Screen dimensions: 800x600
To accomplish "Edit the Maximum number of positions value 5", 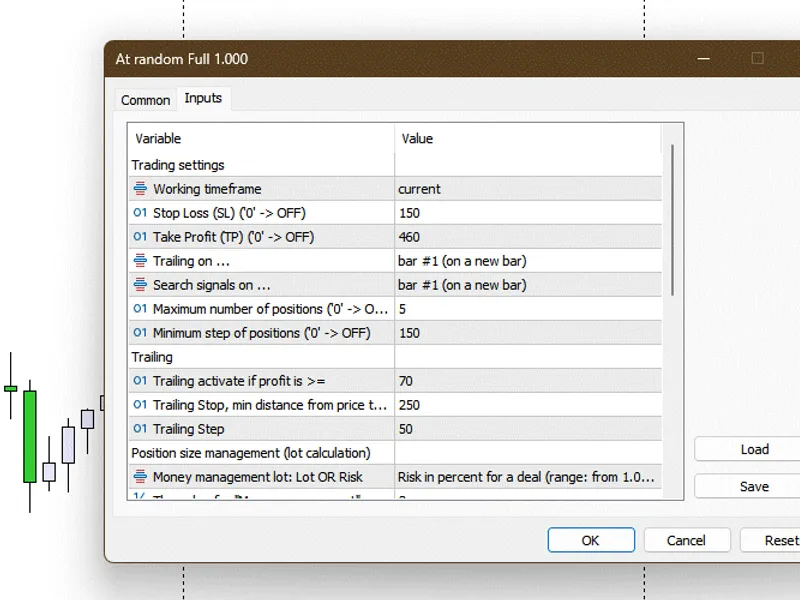I will click(x=528, y=309).
